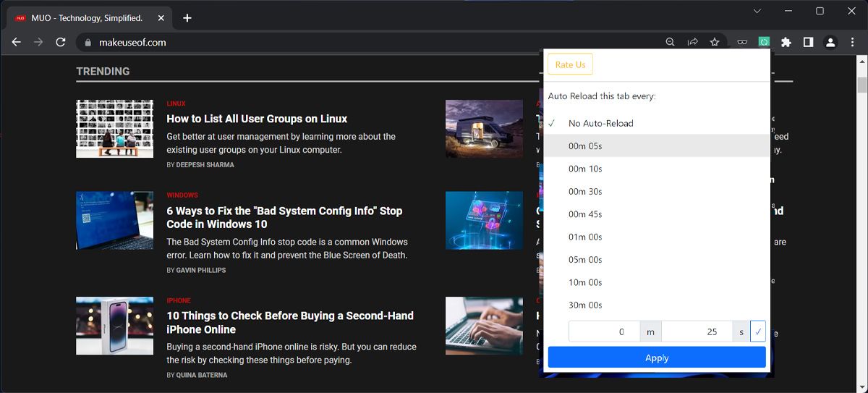Screen dimensions: 868x393
Task: Click the camper van thumbnail
Action: point(484,129)
